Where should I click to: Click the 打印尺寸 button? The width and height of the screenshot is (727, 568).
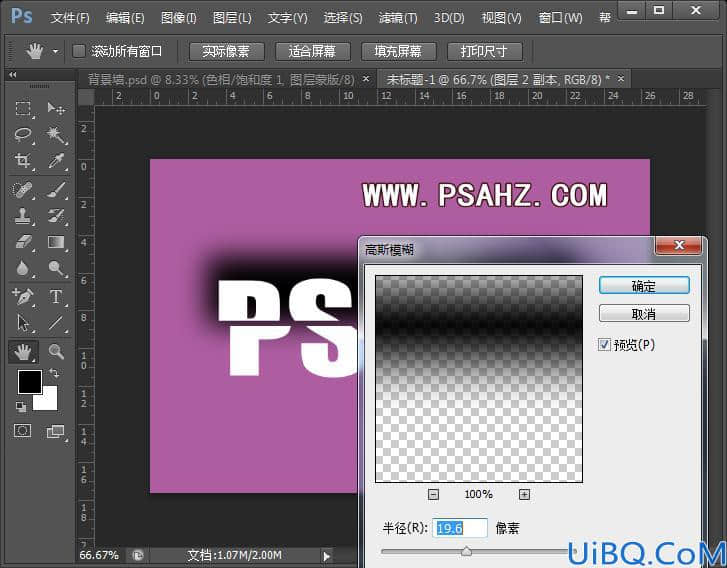tap(485, 51)
